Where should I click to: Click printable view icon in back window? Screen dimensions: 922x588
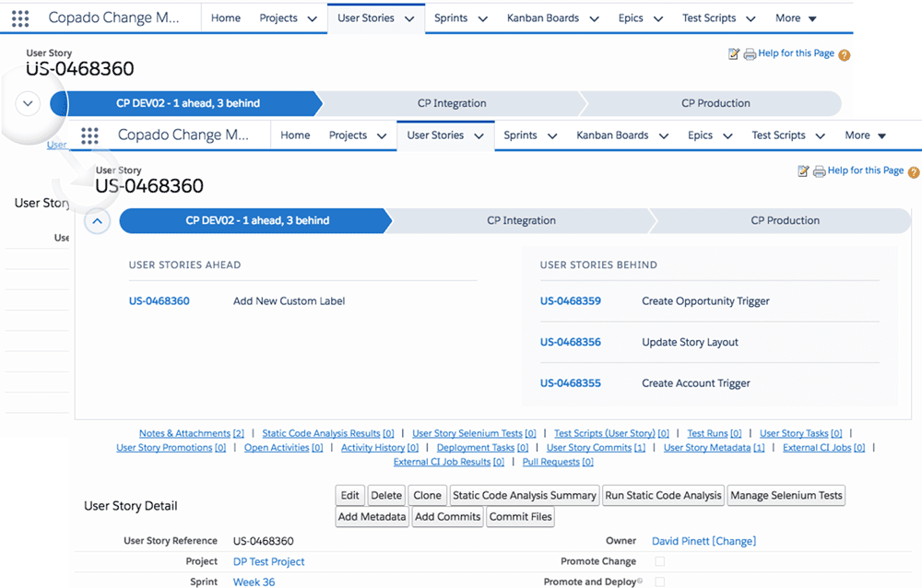[750, 54]
